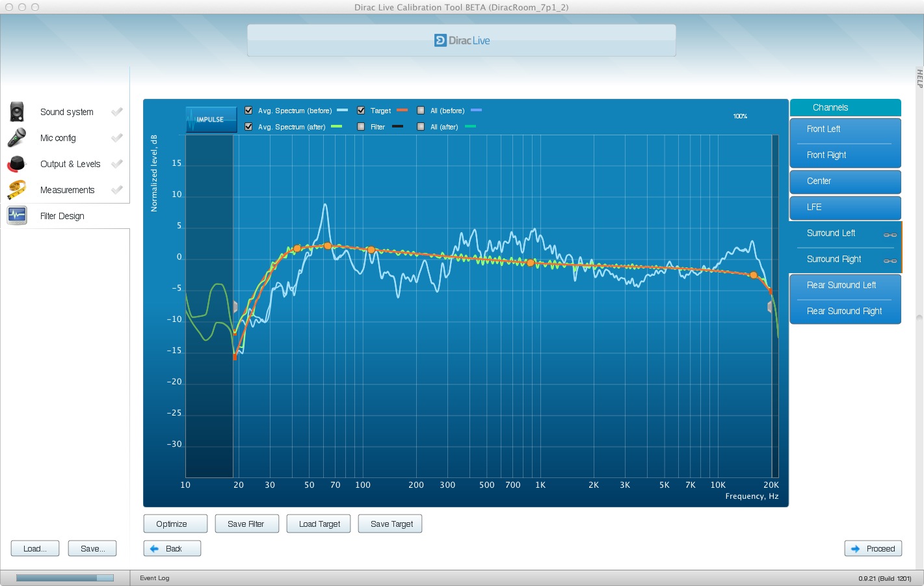This screenshot has width=924, height=586.
Task: Enable the All (before) checkbox
Action: coord(421,111)
